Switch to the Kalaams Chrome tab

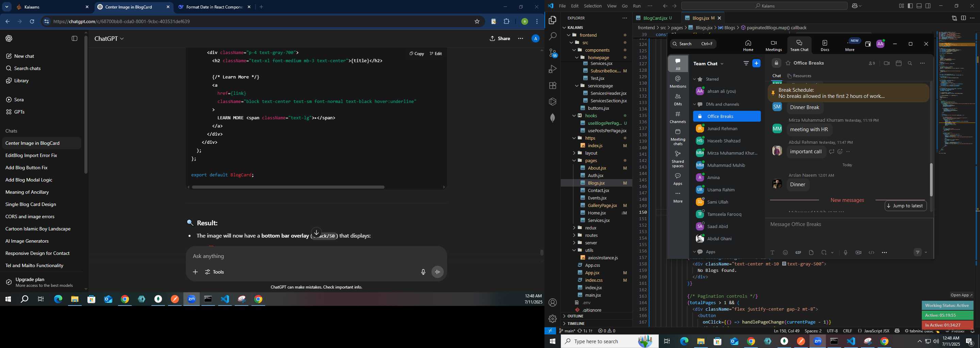point(53,7)
